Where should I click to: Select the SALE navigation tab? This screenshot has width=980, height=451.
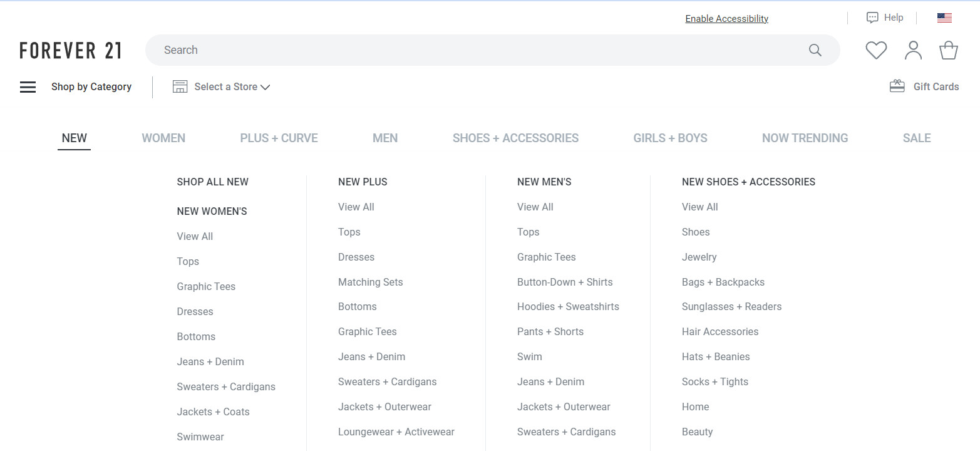(916, 138)
